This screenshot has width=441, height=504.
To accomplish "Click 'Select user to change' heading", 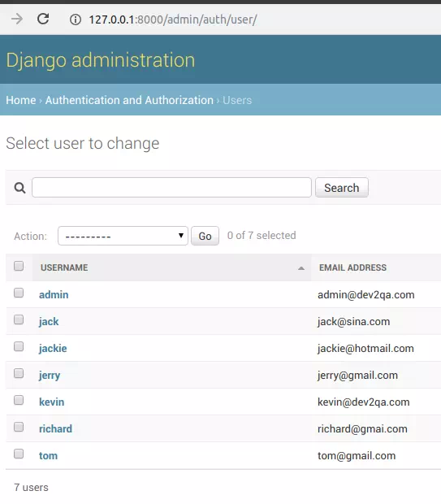I will (83, 143).
